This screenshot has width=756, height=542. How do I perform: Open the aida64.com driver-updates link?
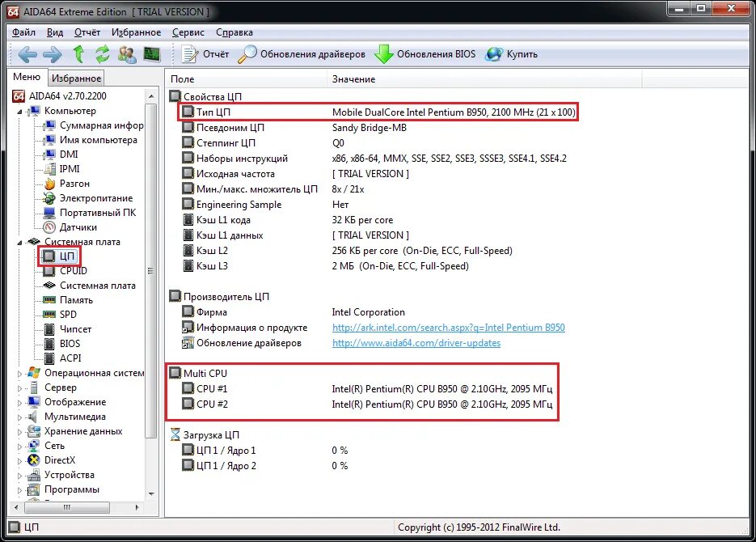(416, 343)
